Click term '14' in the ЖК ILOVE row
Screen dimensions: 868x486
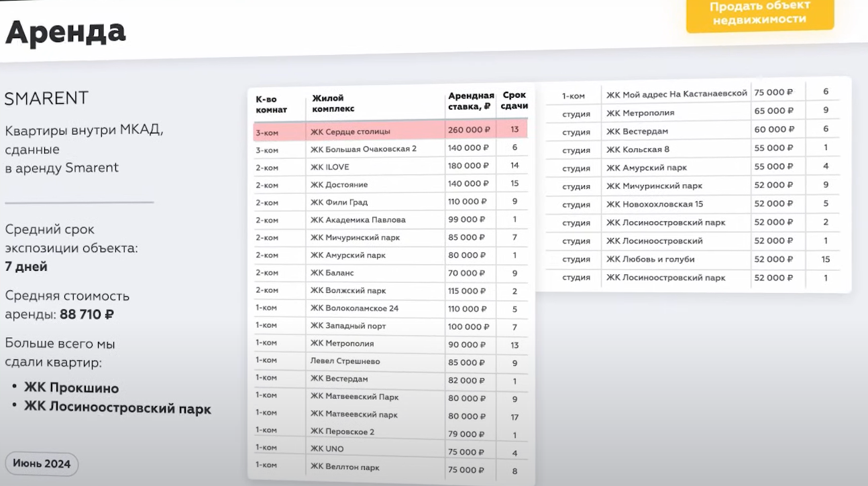(x=514, y=165)
